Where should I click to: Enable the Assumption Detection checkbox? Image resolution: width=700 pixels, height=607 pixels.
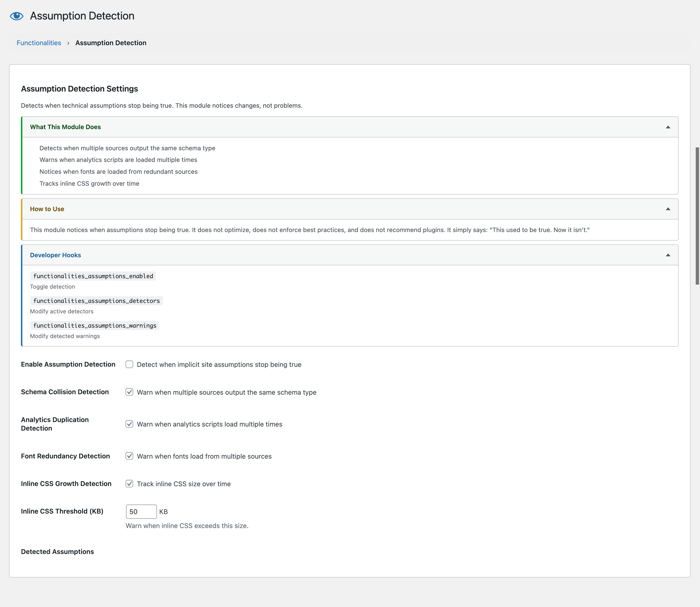(129, 364)
